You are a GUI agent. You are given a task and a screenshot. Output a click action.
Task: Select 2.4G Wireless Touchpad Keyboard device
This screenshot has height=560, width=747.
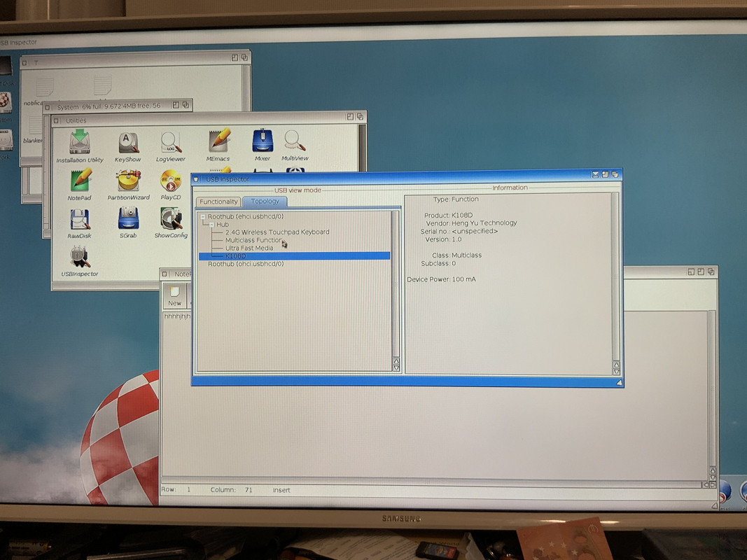point(277,232)
